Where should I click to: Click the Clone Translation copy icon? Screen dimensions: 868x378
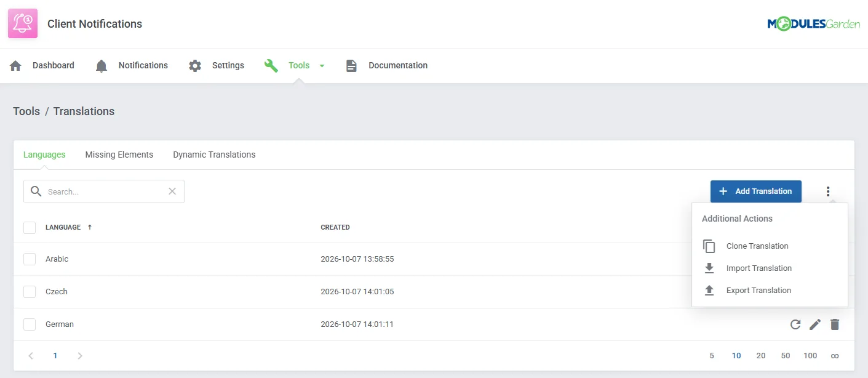point(709,246)
